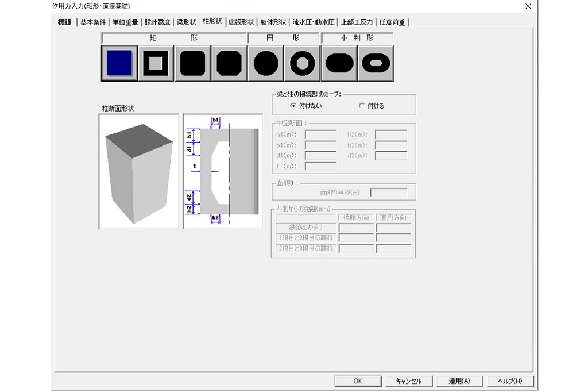Pick the rounded-corner rectangle column shape
The image size is (588, 392).
(192, 63)
